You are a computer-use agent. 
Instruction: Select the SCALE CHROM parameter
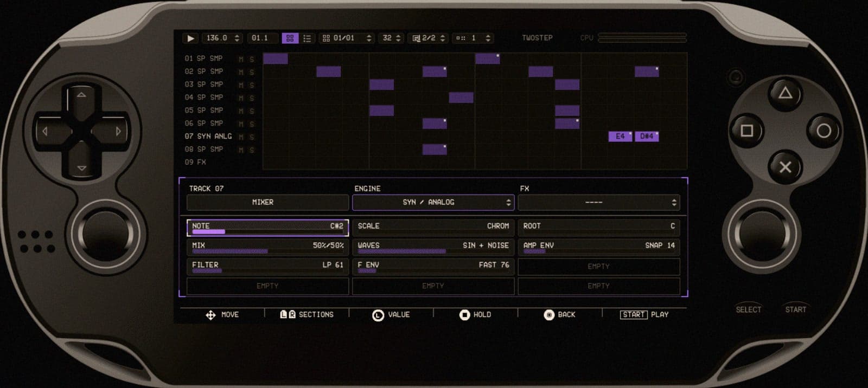coord(433,228)
